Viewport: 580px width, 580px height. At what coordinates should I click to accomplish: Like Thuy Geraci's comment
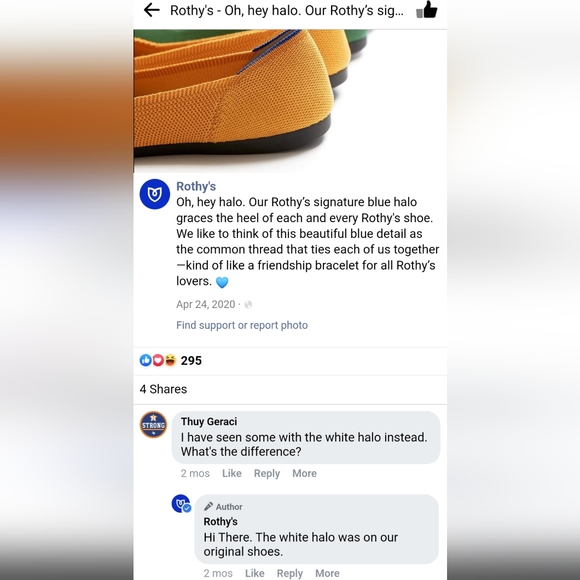(232, 473)
